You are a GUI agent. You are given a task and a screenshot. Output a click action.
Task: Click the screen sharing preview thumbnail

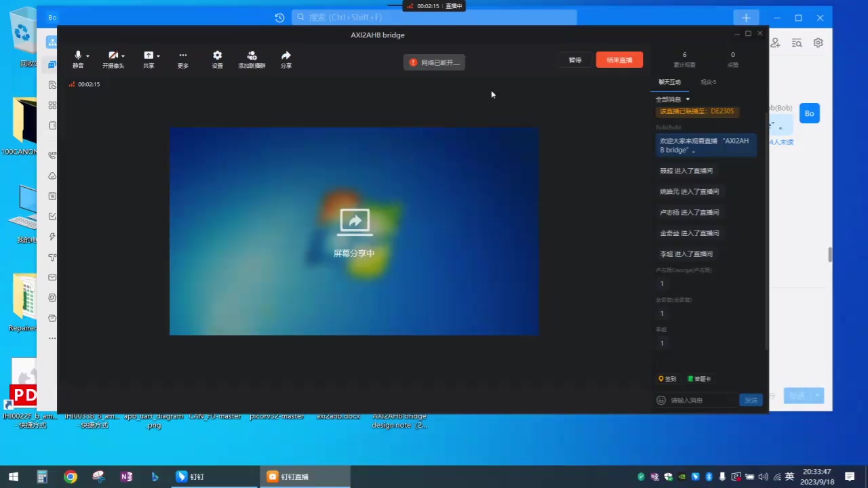pyautogui.click(x=354, y=231)
